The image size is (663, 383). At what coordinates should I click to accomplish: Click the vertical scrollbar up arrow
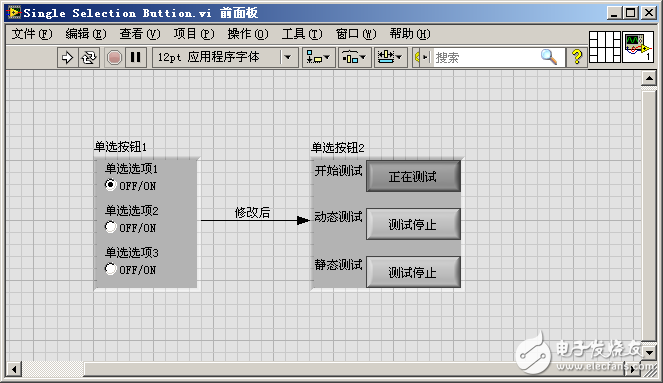[x=649, y=78]
